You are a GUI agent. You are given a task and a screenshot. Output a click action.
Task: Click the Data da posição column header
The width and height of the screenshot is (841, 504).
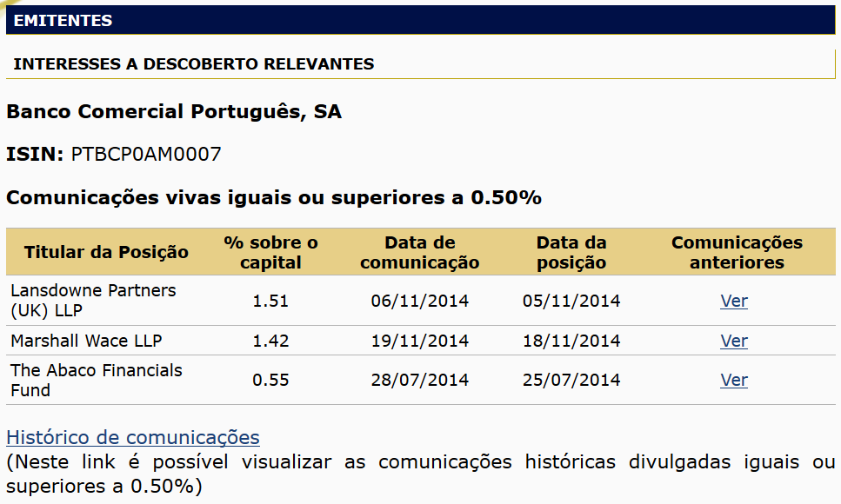571,253
